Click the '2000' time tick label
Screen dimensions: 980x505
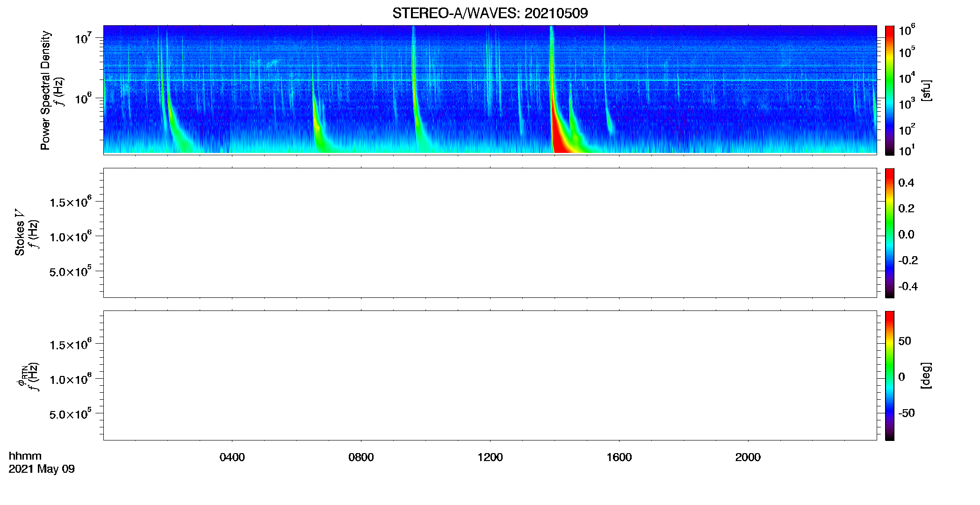[748, 457]
